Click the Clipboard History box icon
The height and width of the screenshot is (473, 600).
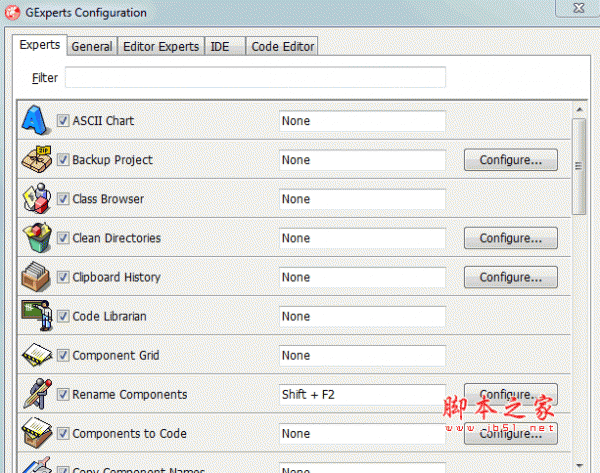pos(36,277)
